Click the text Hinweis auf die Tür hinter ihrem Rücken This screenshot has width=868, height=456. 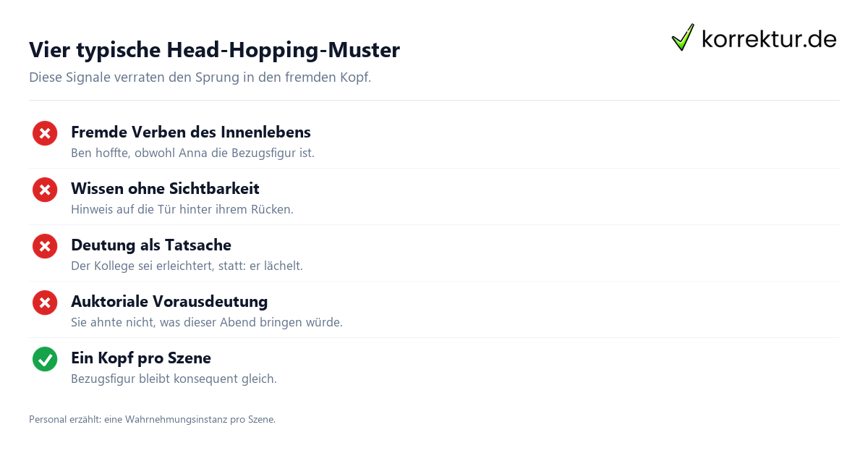182,210
